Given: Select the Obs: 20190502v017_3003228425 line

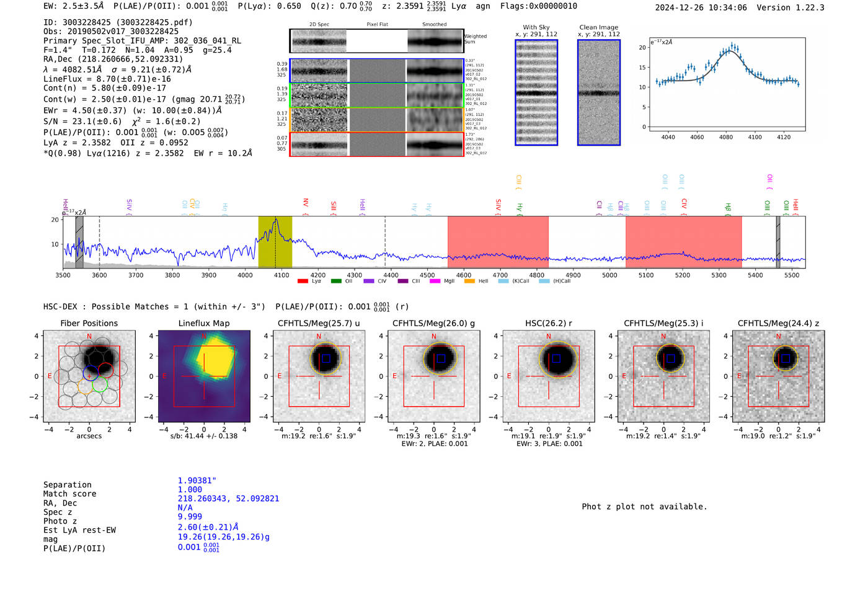Looking at the screenshot, I should pyautogui.click(x=111, y=31).
